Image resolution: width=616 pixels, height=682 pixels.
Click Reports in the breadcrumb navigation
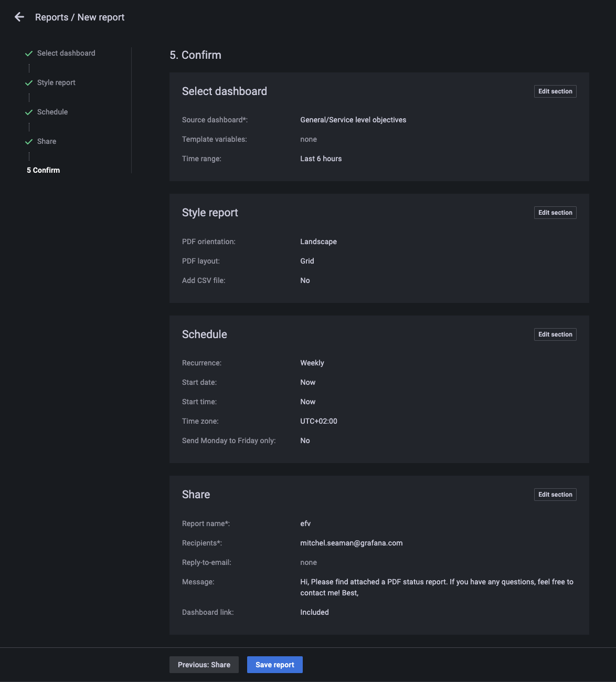(52, 17)
